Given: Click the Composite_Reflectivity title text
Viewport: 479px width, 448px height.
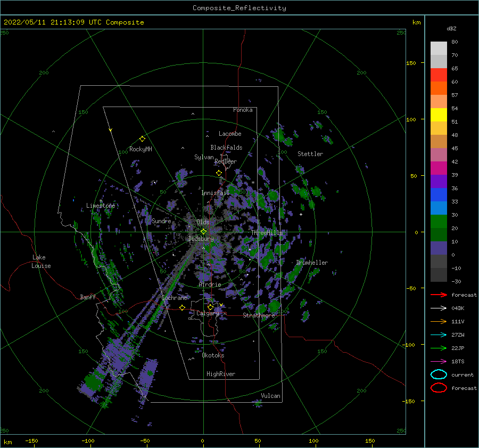Looking at the screenshot, I should click(240, 8).
